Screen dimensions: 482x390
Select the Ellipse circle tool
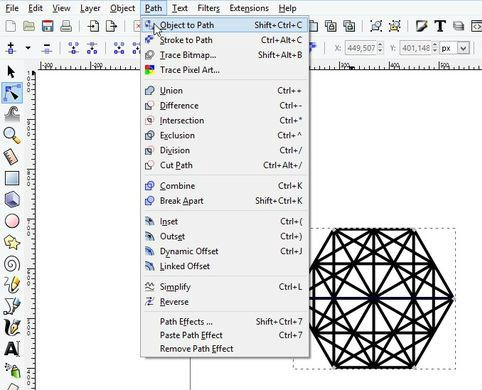click(12, 221)
